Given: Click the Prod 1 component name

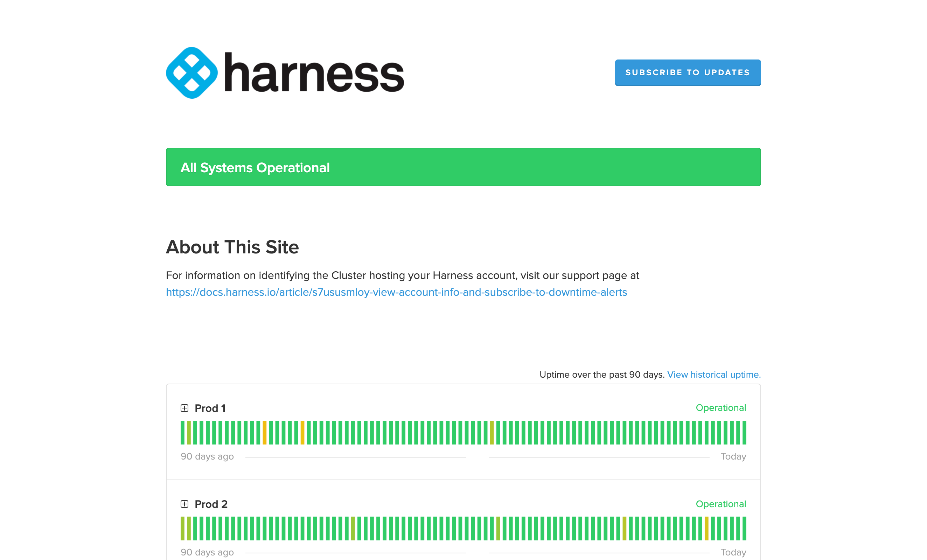Looking at the screenshot, I should [210, 408].
